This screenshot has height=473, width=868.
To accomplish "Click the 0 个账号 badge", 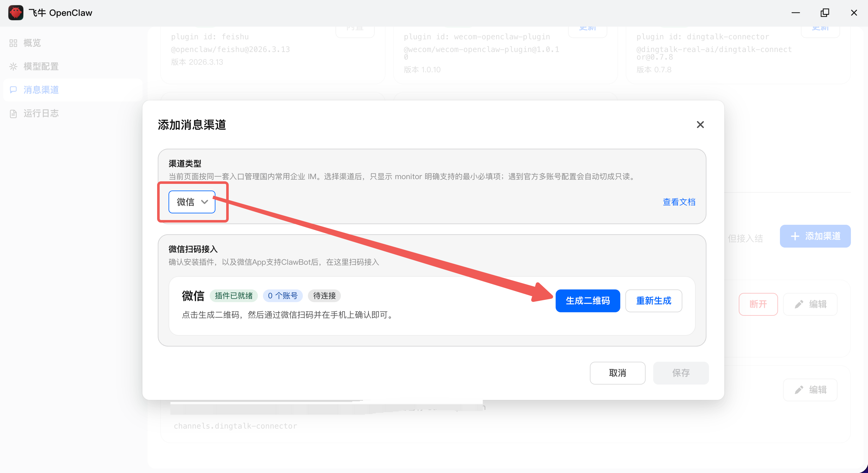I will [282, 296].
